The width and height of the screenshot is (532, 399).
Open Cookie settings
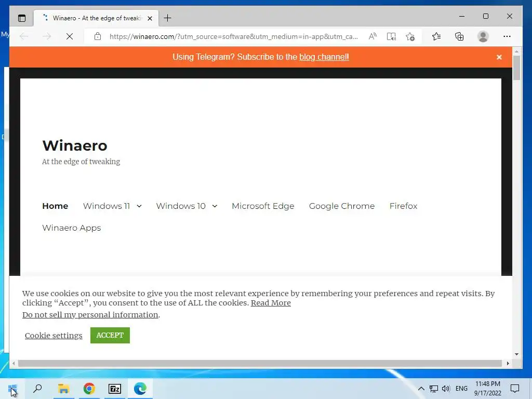pyautogui.click(x=54, y=336)
